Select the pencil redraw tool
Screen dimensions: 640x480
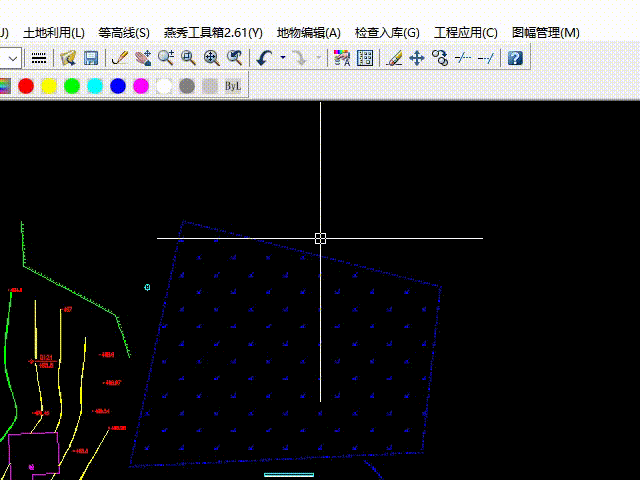click(x=120, y=58)
